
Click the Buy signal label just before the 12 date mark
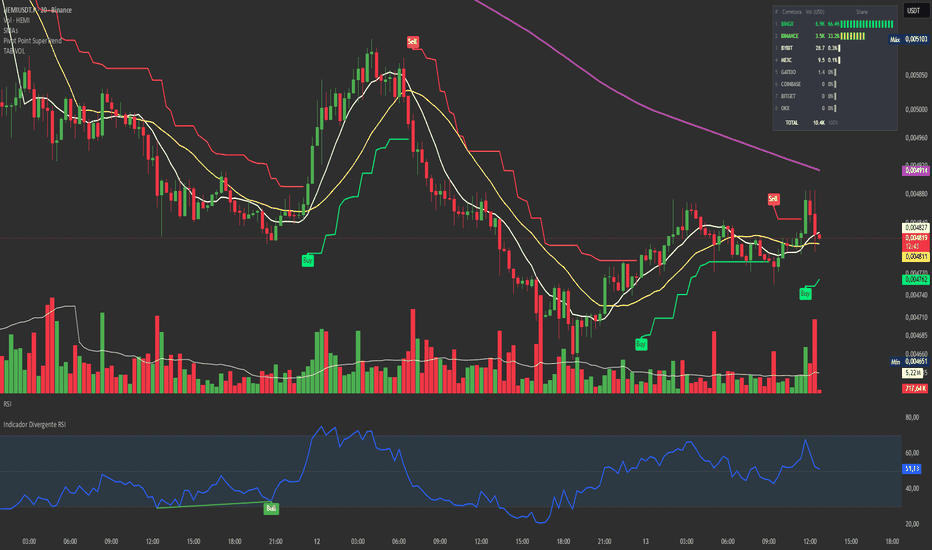click(307, 260)
